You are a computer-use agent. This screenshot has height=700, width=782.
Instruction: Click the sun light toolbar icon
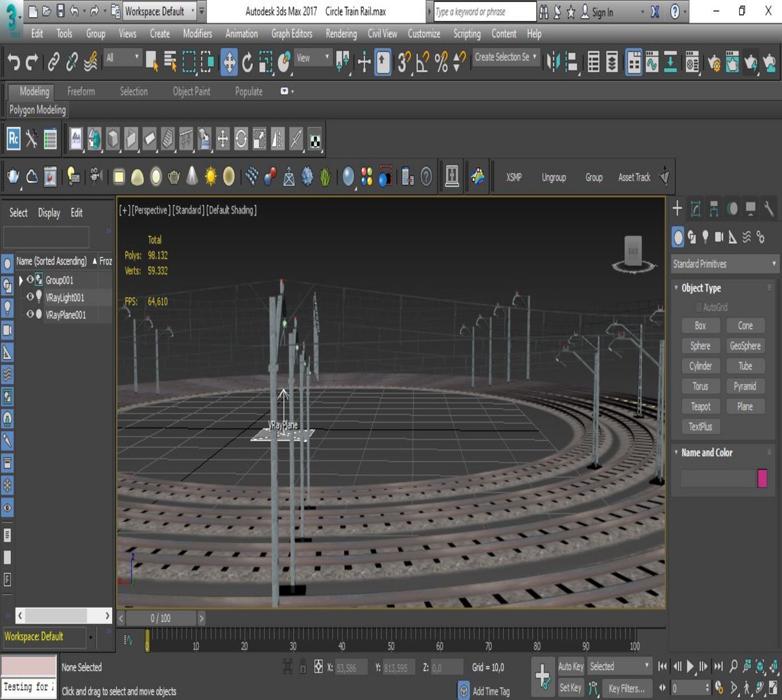211,176
